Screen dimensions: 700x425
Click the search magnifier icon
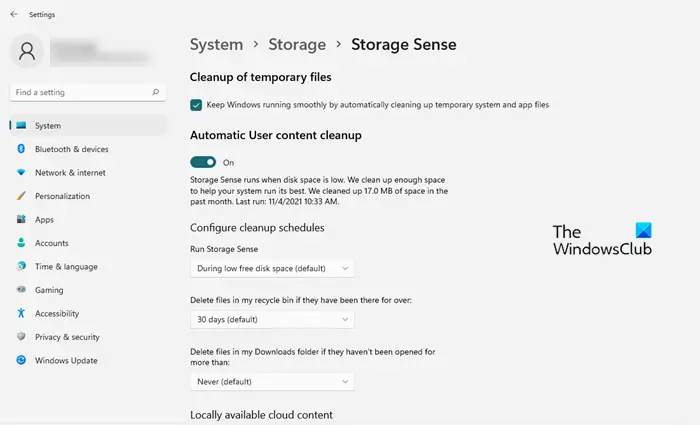(x=155, y=92)
